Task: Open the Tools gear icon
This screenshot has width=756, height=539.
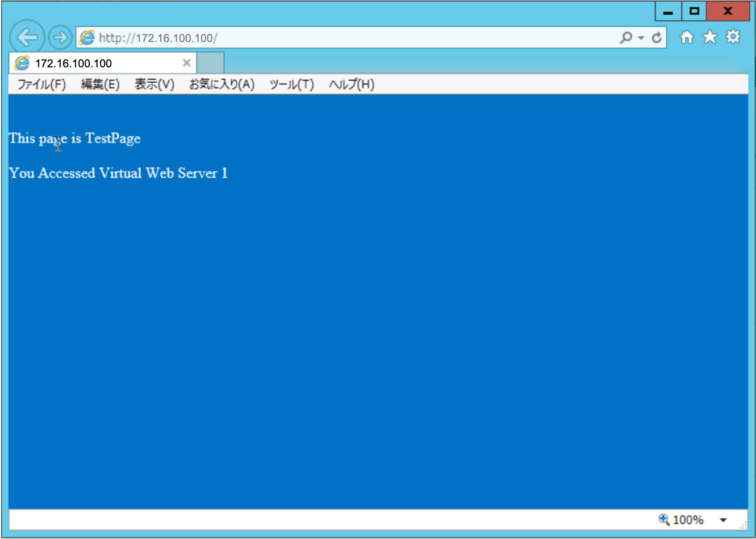Action: tap(733, 37)
